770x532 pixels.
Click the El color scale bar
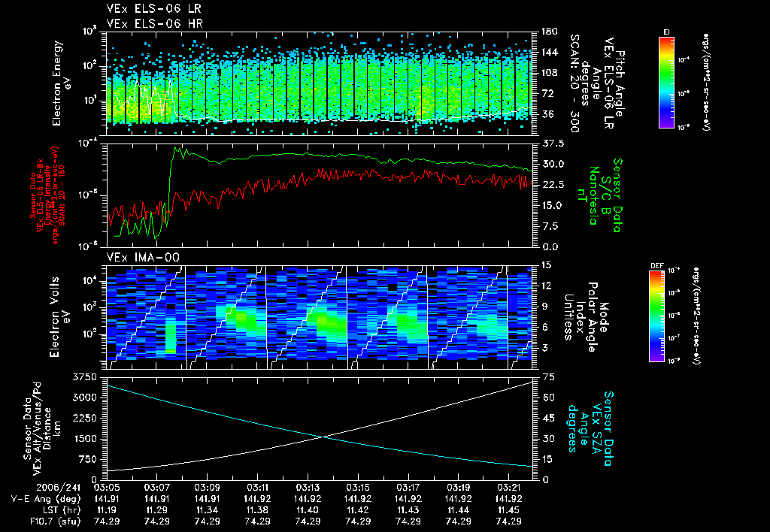[666, 82]
